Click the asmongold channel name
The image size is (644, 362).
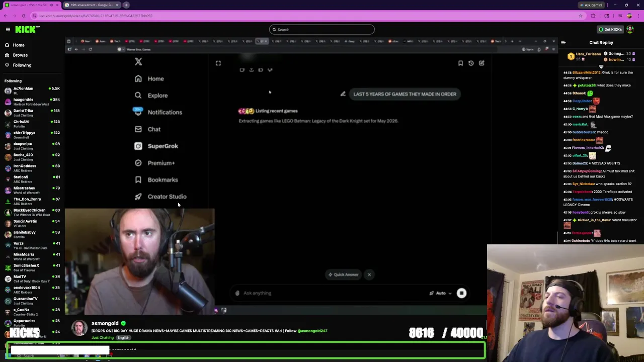105,323
